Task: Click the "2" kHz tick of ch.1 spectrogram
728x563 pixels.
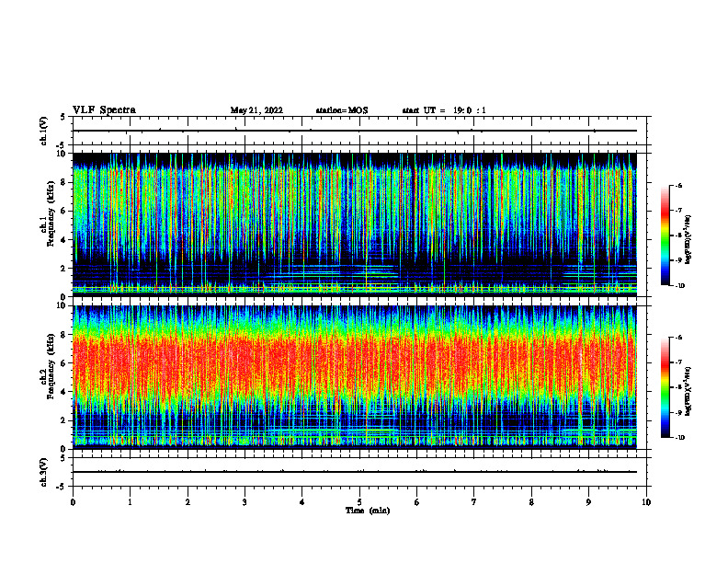Action: [x=63, y=268]
